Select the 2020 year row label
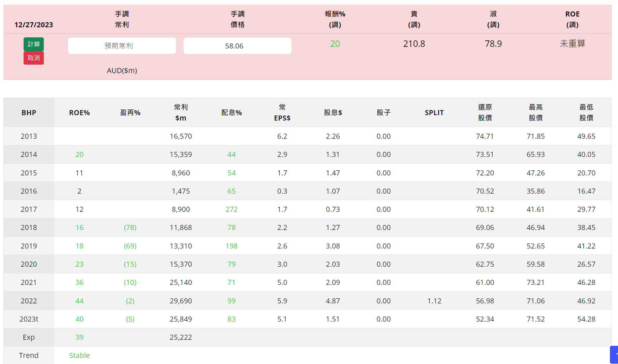 point(29,264)
